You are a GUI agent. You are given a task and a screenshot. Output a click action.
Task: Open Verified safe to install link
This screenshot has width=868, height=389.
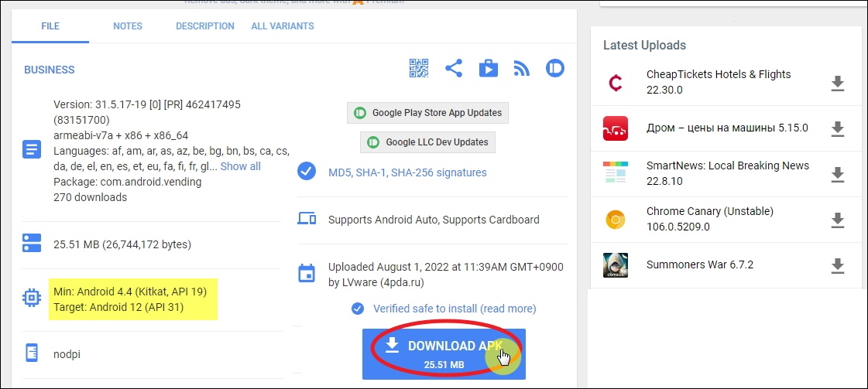(455, 309)
